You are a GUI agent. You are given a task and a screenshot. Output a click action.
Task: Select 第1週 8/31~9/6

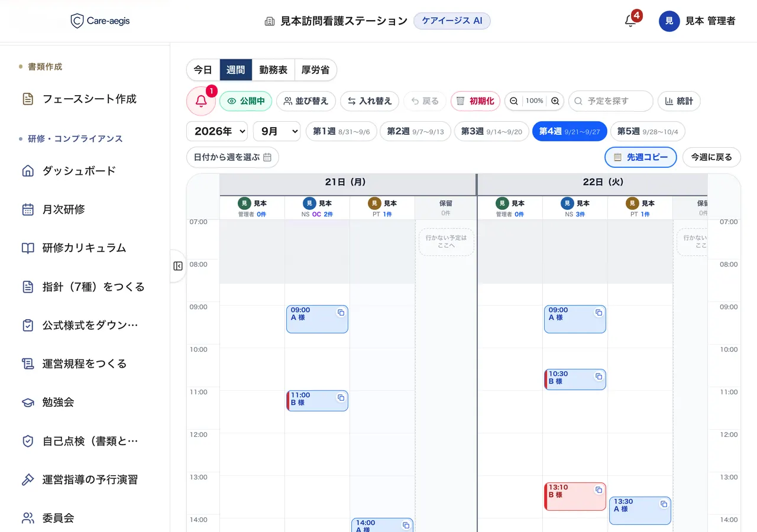tap(341, 131)
